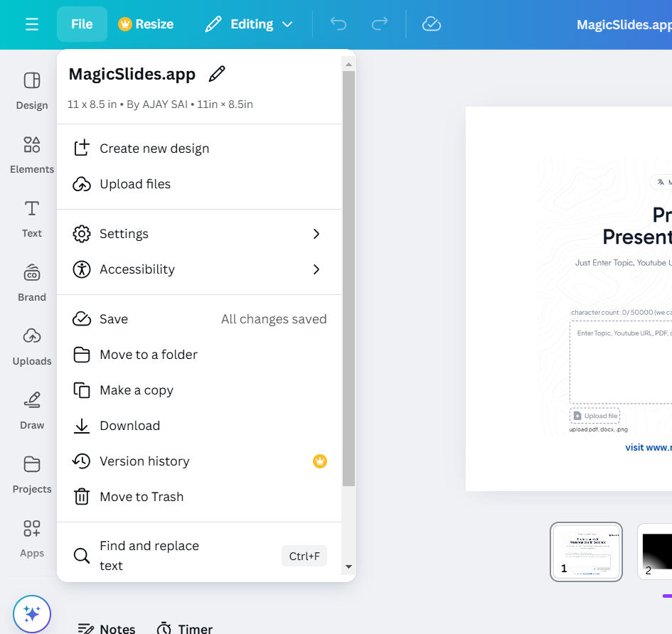Click the cloud save status icon
Screen dimensions: 672x634
click(x=431, y=24)
